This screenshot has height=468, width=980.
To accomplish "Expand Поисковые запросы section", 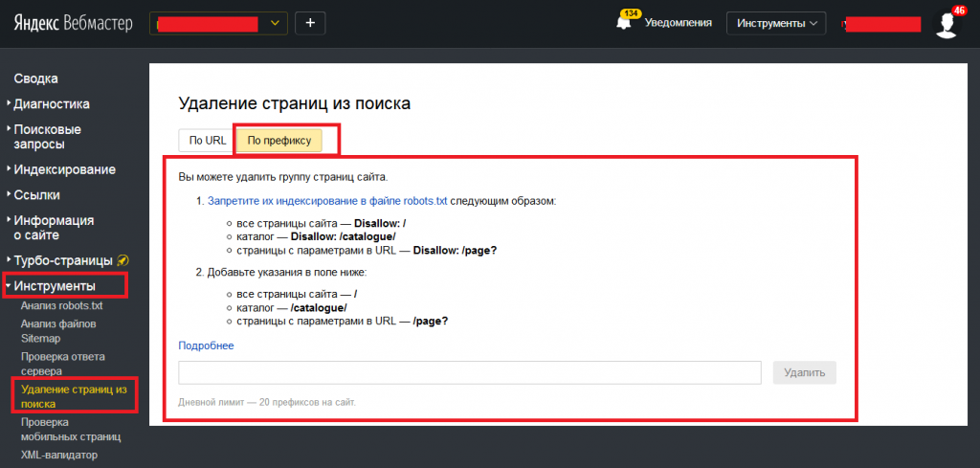I will click(48, 137).
